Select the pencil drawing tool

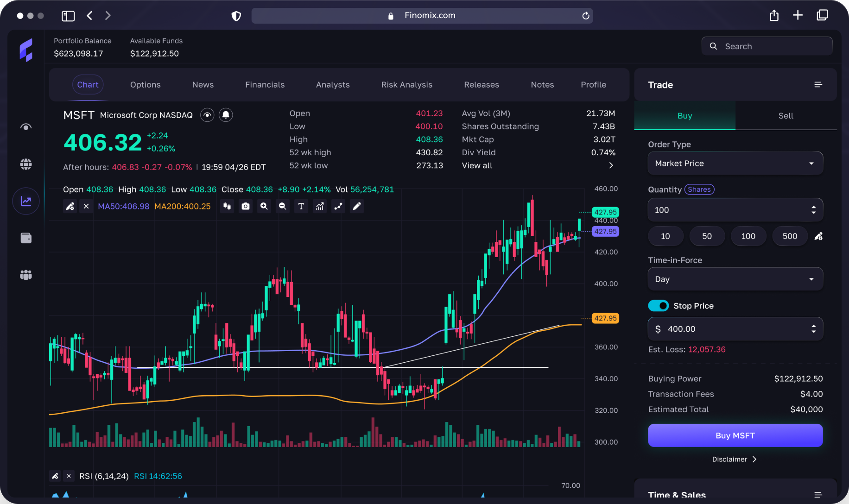(357, 206)
